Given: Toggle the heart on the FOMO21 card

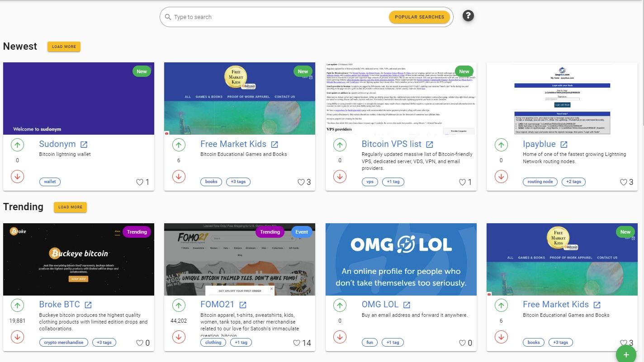Looking at the screenshot, I should click(297, 343).
